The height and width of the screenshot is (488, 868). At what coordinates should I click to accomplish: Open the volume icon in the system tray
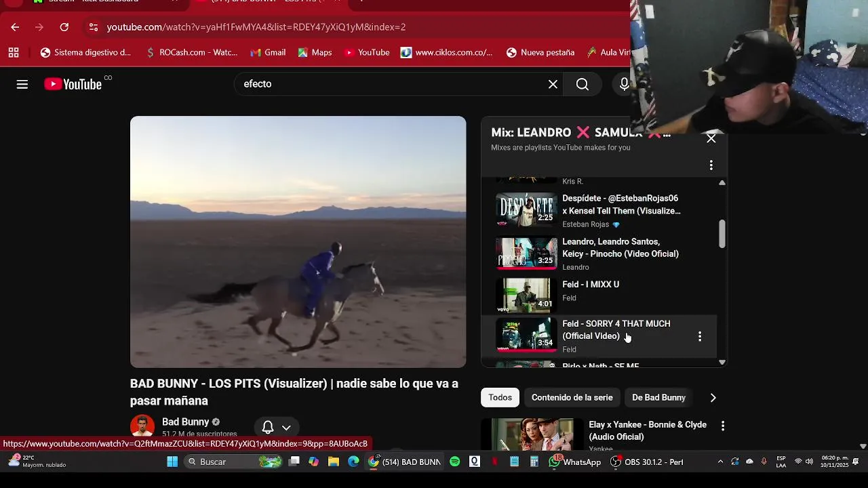pos(809,462)
